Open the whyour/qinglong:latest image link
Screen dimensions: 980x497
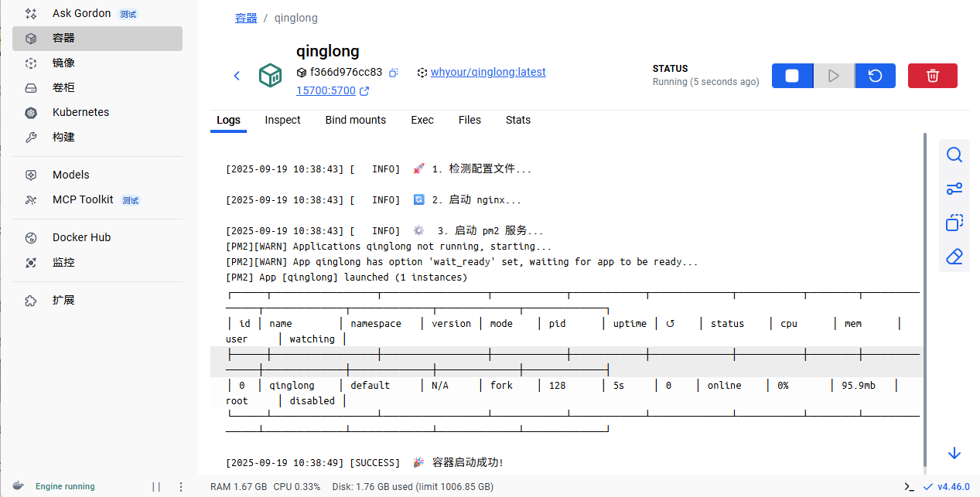coord(487,72)
